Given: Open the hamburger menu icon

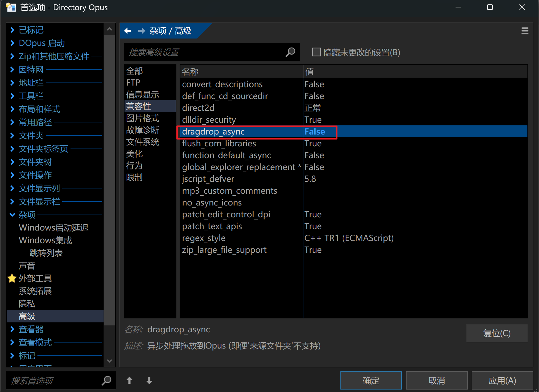Looking at the screenshot, I should click(x=525, y=31).
